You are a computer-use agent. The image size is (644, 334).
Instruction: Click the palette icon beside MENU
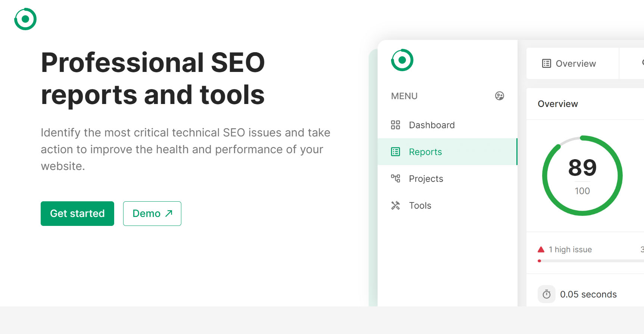coord(499,96)
